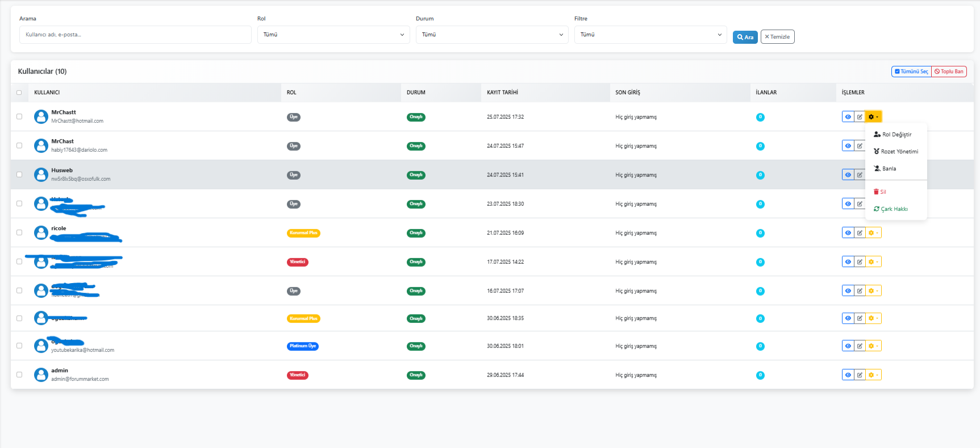View user registered 23.07.2025 18:30 via eye icon
The height and width of the screenshot is (448, 980).
(848, 204)
